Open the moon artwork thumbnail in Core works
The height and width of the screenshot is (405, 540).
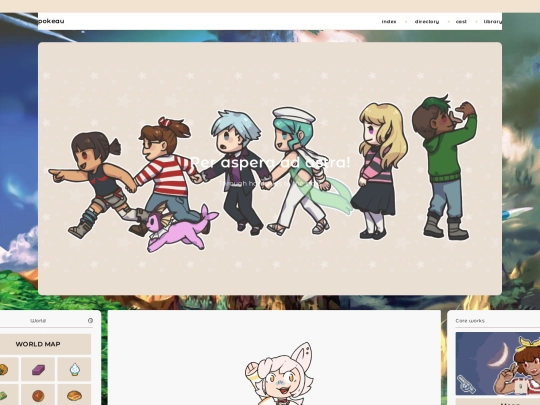pyautogui.click(x=498, y=364)
